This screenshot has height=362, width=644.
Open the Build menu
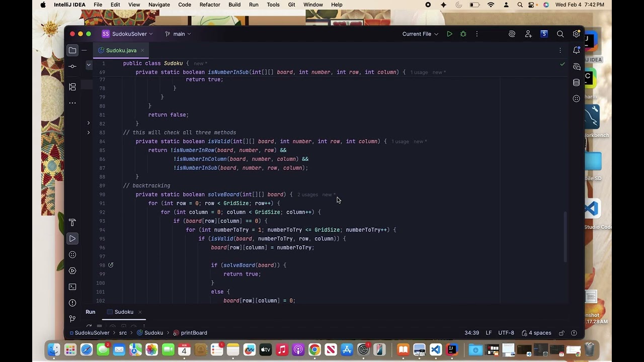(x=234, y=5)
